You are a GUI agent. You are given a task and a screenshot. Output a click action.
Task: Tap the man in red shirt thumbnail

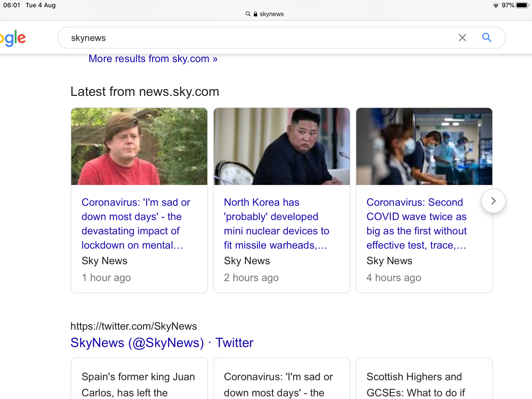[139, 146]
